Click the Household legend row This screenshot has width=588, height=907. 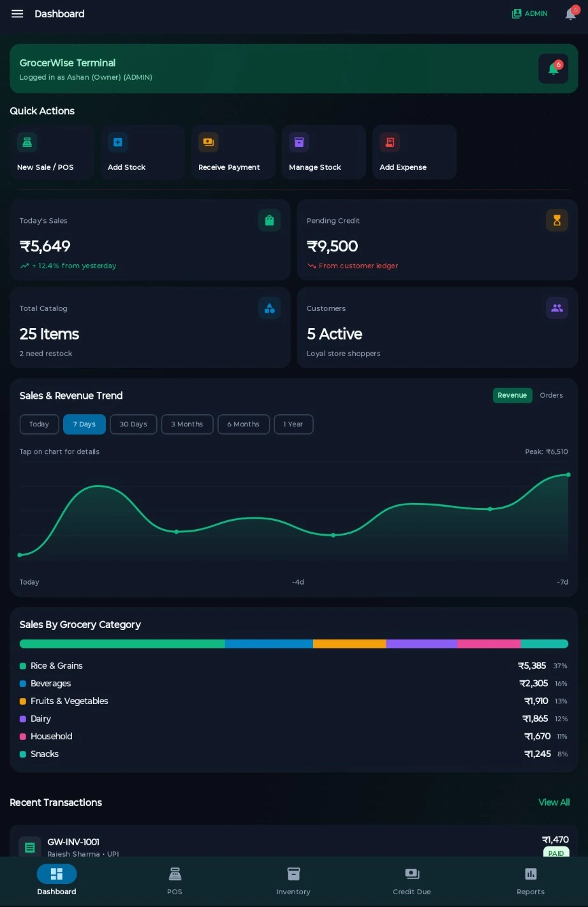[x=293, y=736]
